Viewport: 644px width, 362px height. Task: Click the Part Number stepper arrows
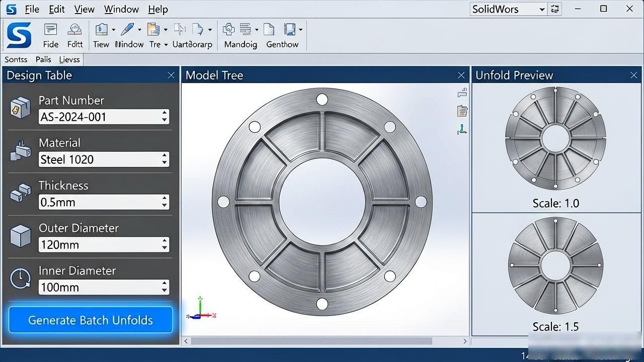pos(165,117)
